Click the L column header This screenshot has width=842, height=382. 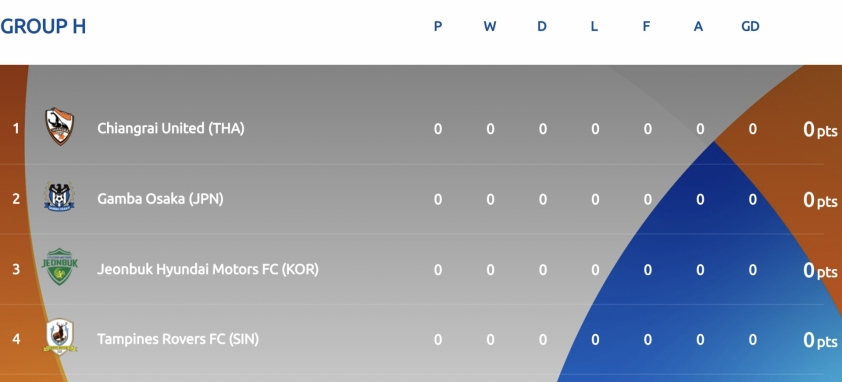(x=594, y=26)
